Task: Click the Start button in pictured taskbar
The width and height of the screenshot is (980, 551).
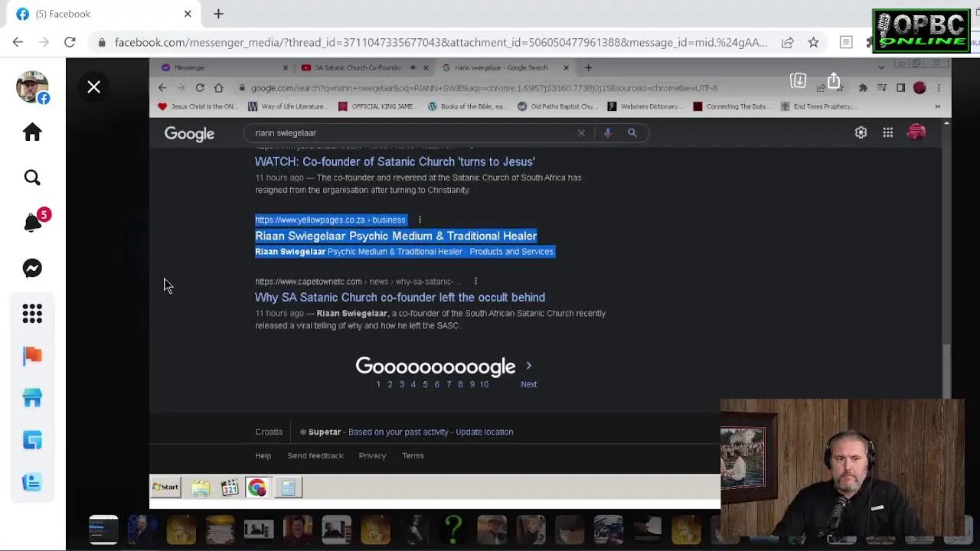Action: pyautogui.click(x=165, y=487)
